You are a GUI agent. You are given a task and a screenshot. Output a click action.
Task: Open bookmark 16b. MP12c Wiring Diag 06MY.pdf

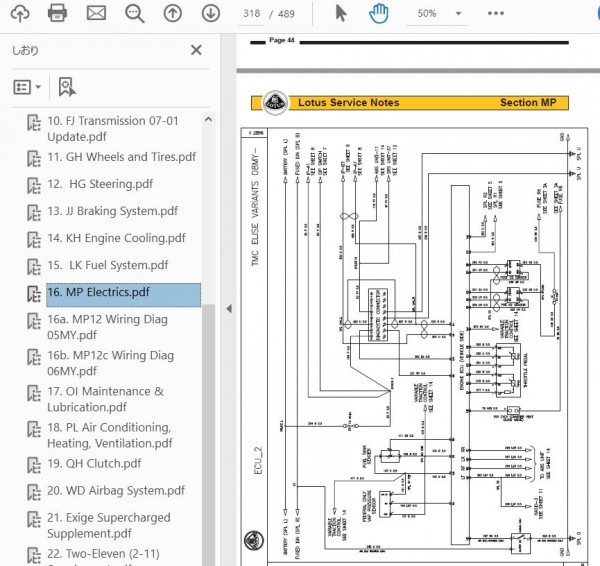coord(111,363)
